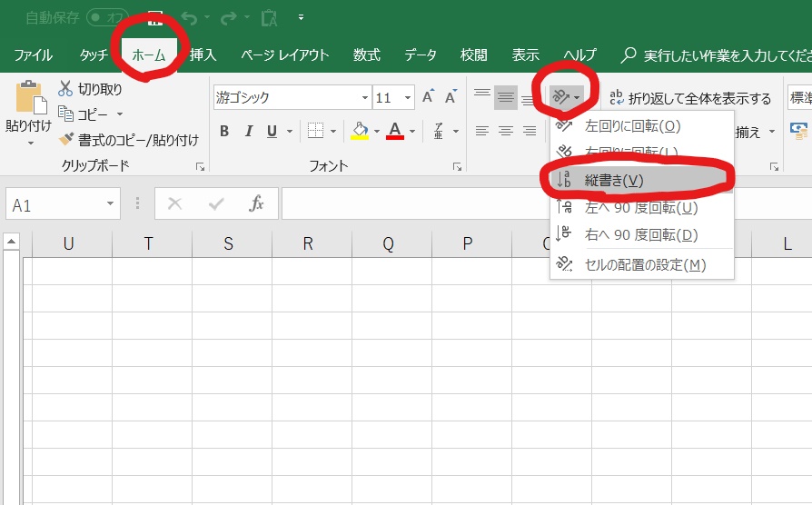The height and width of the screenshot is (505, 812).
Task: Open the ファイル tab
Action: click(33, 54)
